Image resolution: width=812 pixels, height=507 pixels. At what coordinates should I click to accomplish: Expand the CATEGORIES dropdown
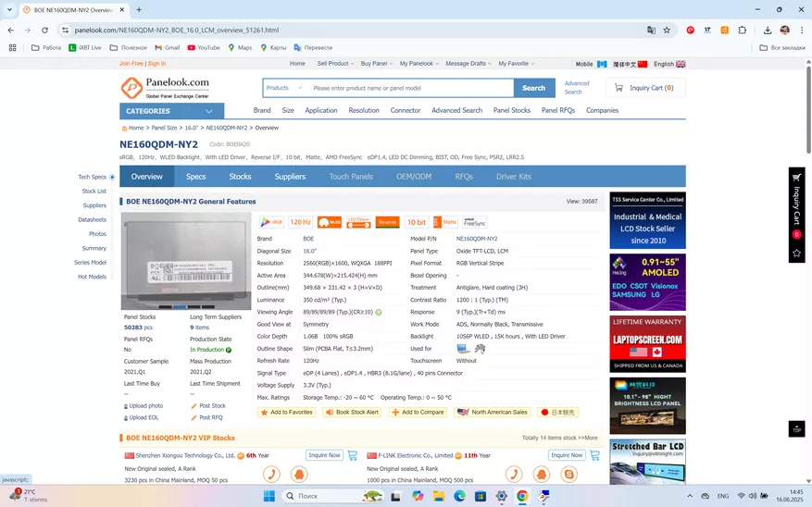coord(171,111)
